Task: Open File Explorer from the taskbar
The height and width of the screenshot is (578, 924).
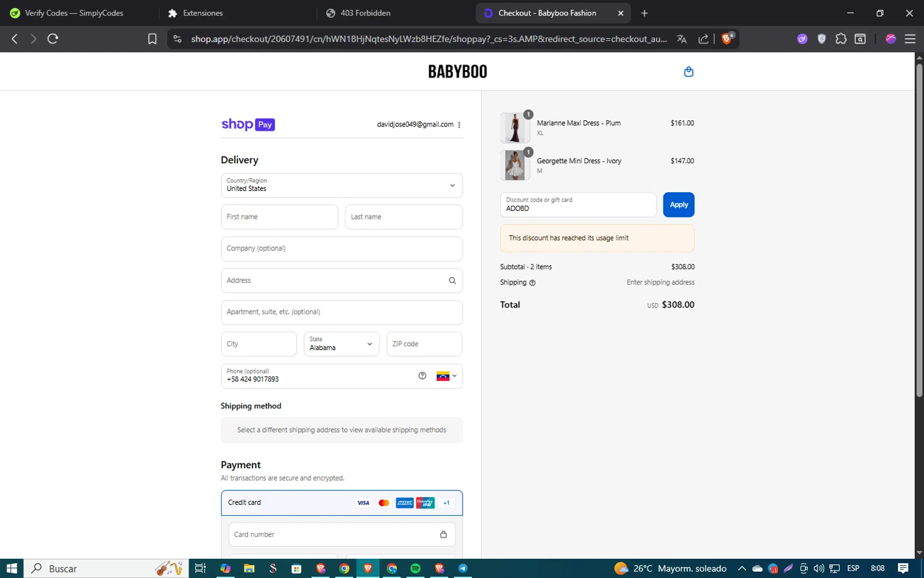Action: [249, 568]
